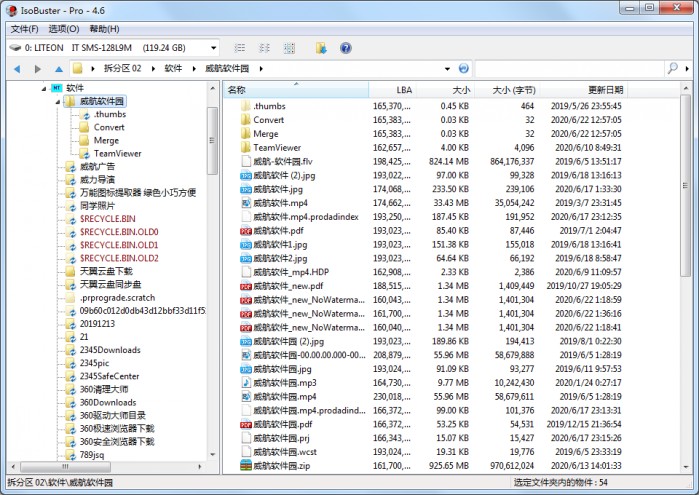Select the TeamViewer row in file list
This screenshot has height=495, width=699.
(431, 148)
